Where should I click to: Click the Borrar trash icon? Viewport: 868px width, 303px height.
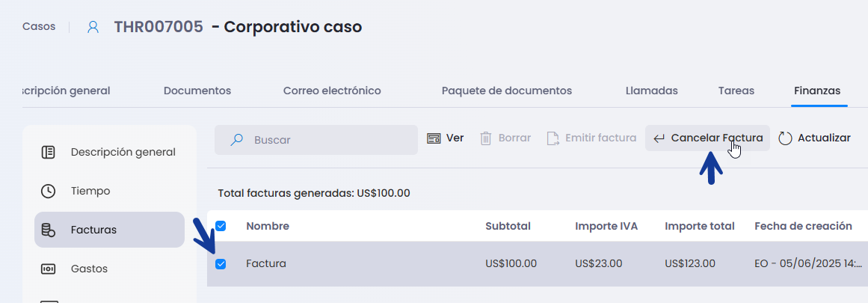click(x=485, y=138)
